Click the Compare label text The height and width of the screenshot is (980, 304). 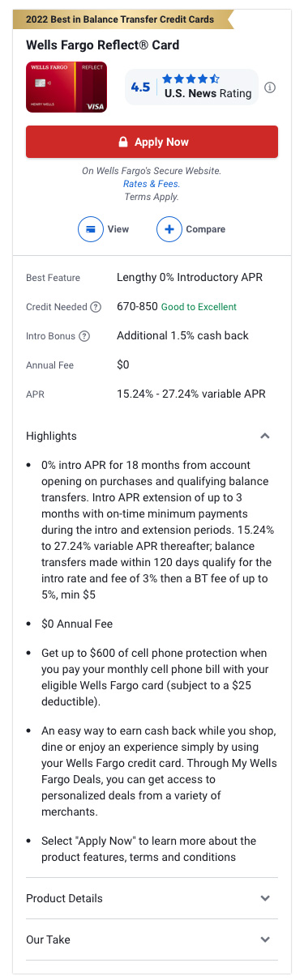point(206,229)
